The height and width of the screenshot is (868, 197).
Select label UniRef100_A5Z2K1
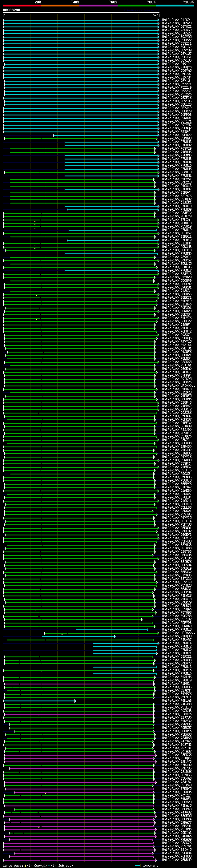(176, 84)
